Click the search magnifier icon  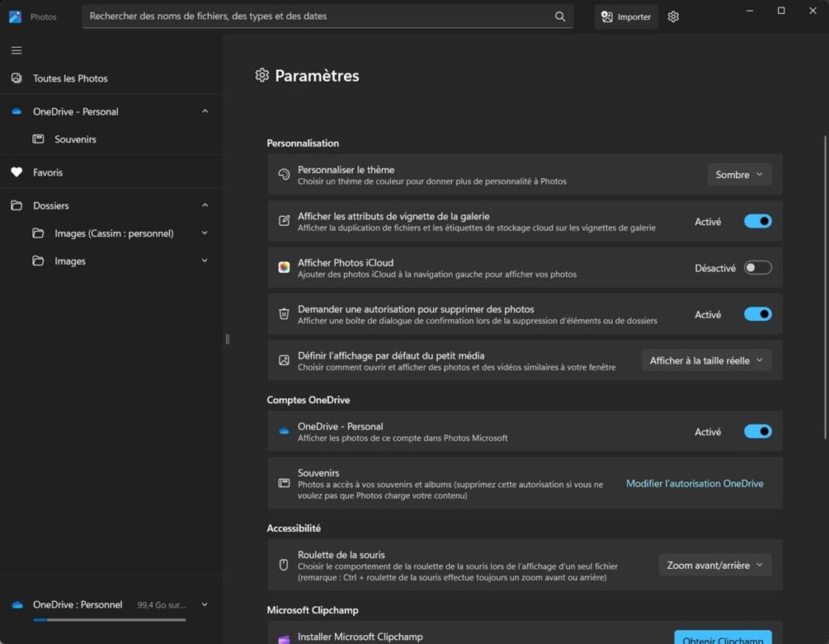[560, 16]
